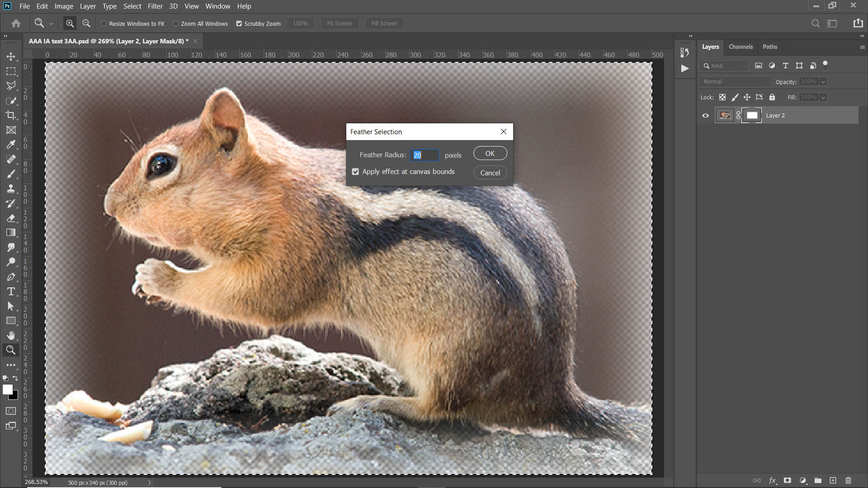
Task: Uncheck Apply effect at canvas bounds
Action: click(x=356, y=172)
